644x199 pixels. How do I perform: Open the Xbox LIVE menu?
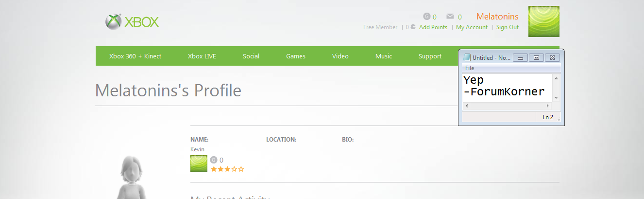[202, 56]
